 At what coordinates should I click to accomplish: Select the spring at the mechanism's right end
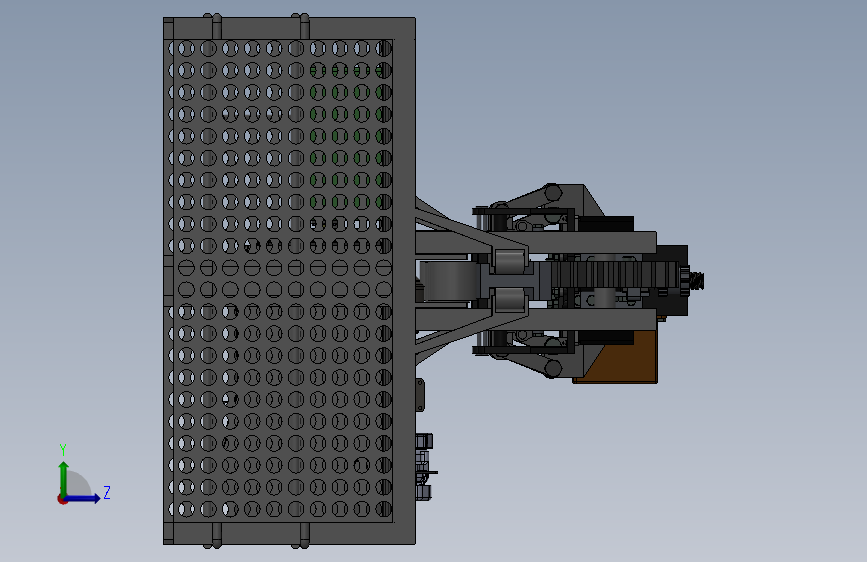(x=696, y=281)
